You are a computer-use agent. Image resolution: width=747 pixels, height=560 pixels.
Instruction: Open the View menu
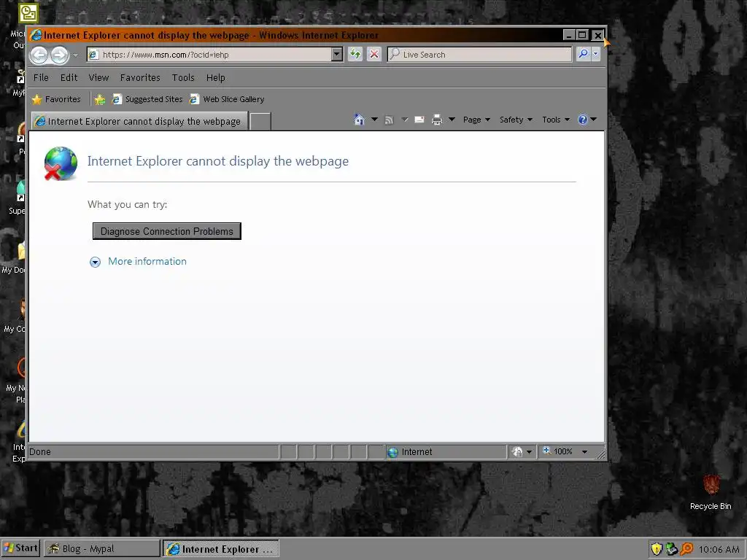point(98,77)
